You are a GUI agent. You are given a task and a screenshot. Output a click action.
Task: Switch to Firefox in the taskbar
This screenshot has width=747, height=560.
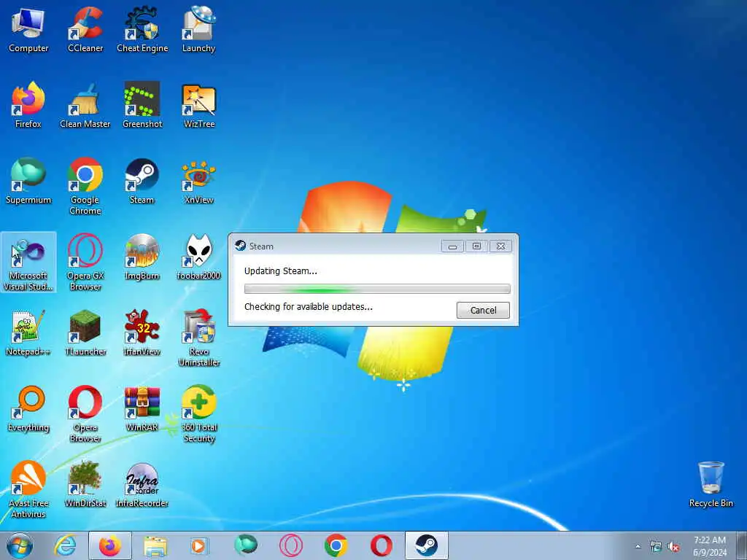coord(110,546)
